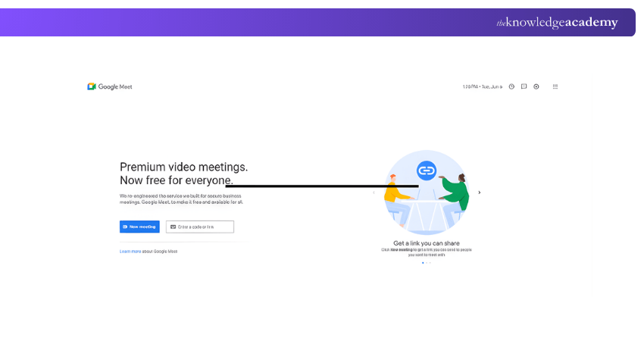
Task: Click the Google Meet logo
Action: pos(110,86)
